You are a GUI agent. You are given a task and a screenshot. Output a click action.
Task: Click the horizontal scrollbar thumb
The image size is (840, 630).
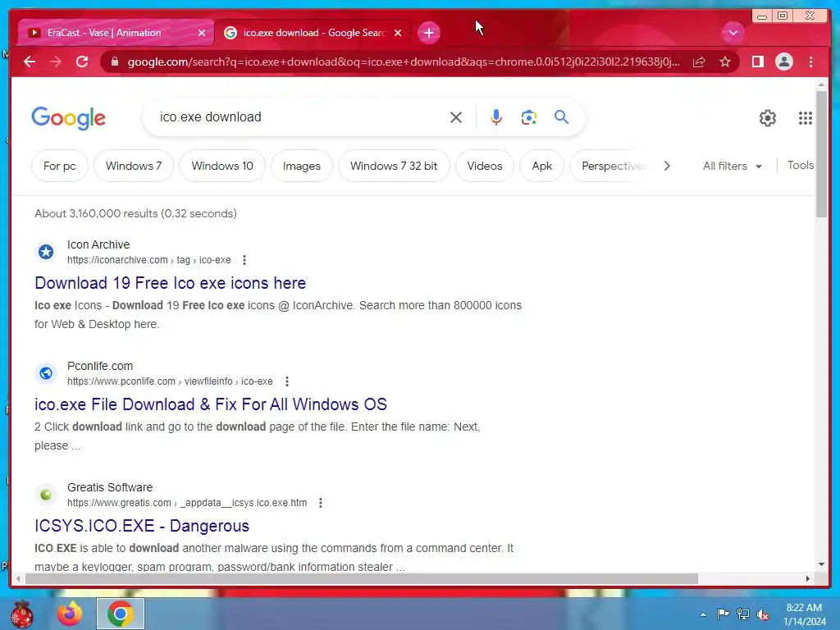[362, 578]
